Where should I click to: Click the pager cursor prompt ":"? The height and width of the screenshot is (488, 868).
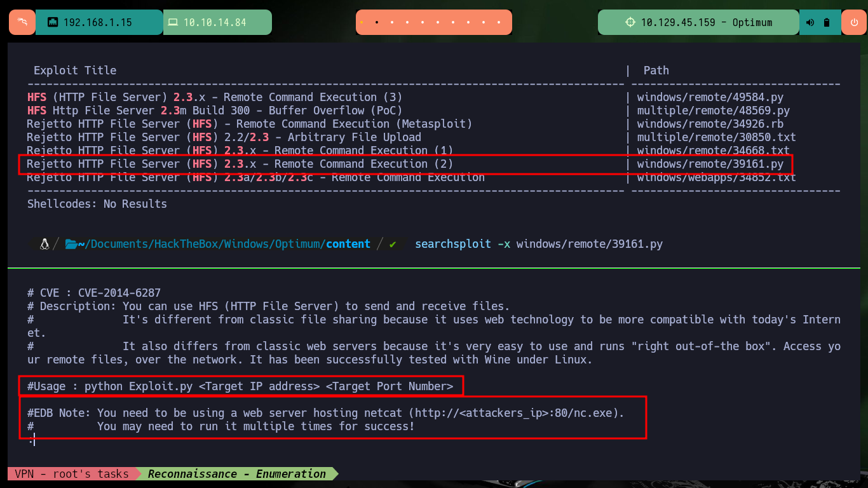click(31, 440)
